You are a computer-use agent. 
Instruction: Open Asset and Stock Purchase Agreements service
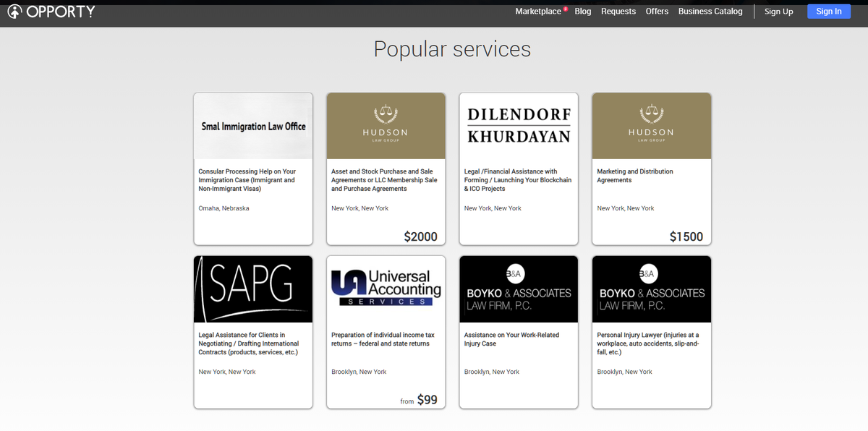[x=384, y=180]
